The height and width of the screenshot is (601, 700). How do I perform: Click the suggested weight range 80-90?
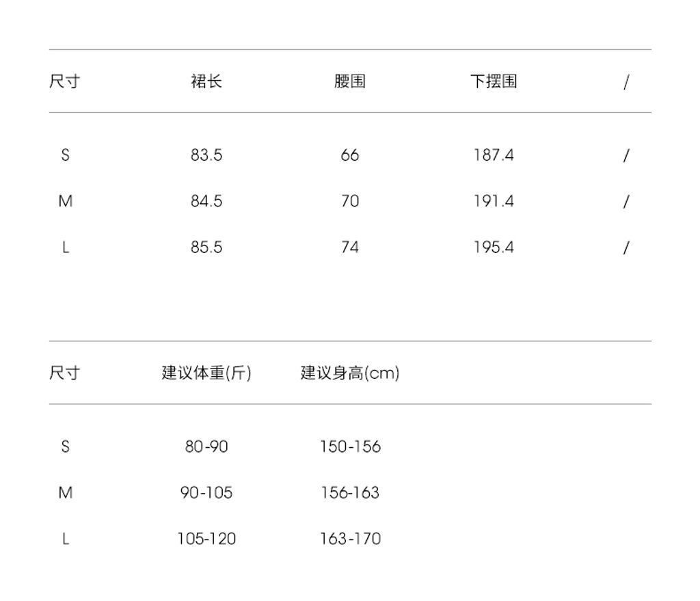pos(206,446)
